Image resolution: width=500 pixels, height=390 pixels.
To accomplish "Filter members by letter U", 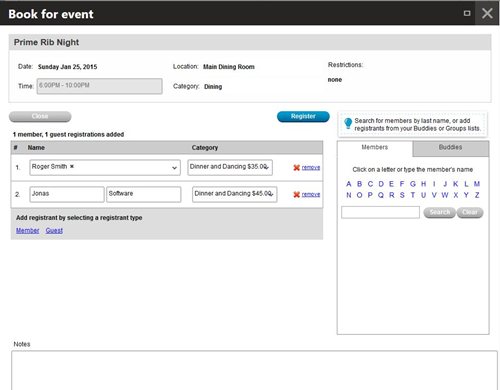I will [x=423, y=195].
